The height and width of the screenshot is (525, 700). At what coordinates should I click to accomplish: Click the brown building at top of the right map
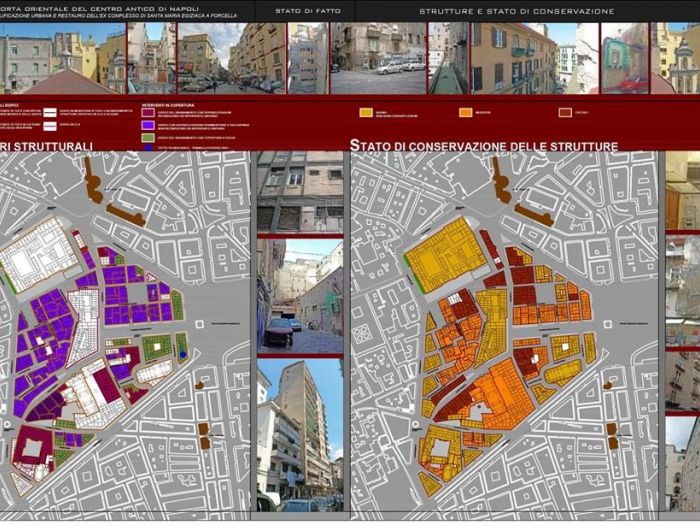501,181
